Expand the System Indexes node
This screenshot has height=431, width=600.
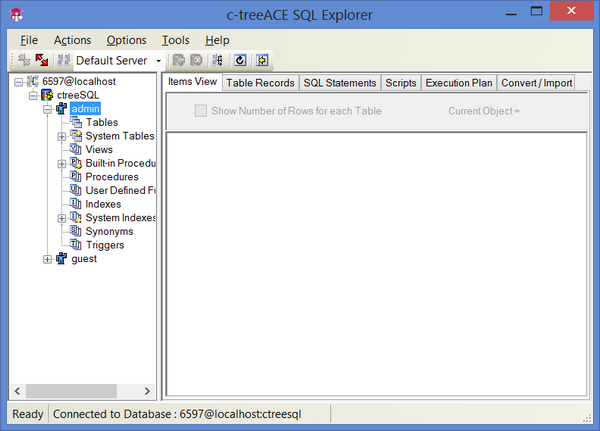click(62, 218)
